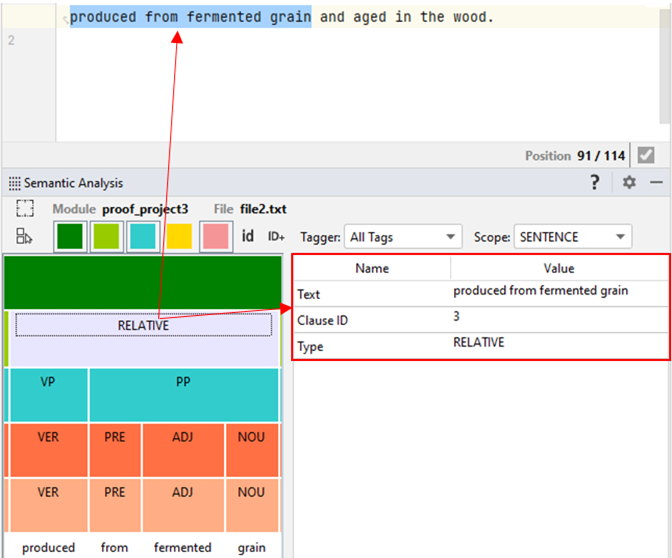The image size is (672, 558).
Task: Select the PP phrase block
Action: [x=183, y=382]
